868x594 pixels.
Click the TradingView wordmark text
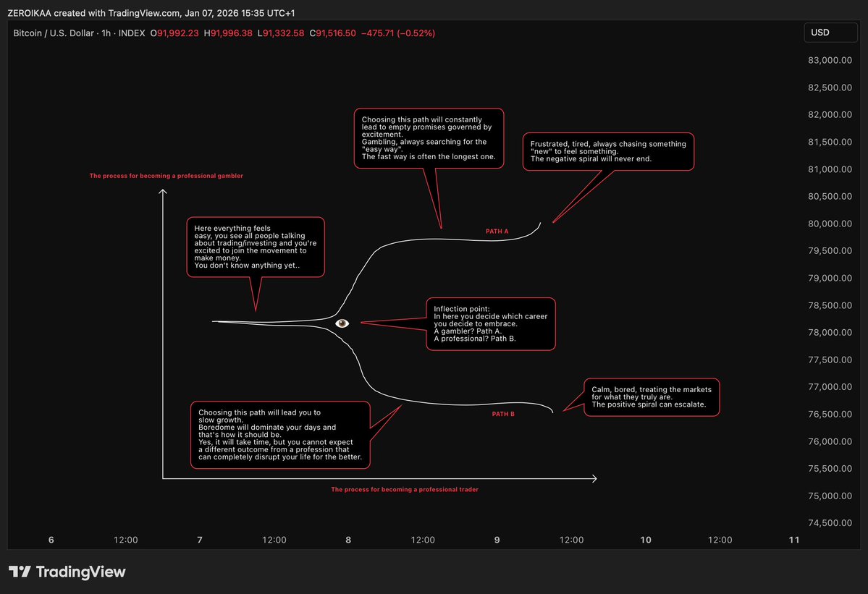[81, 572]
